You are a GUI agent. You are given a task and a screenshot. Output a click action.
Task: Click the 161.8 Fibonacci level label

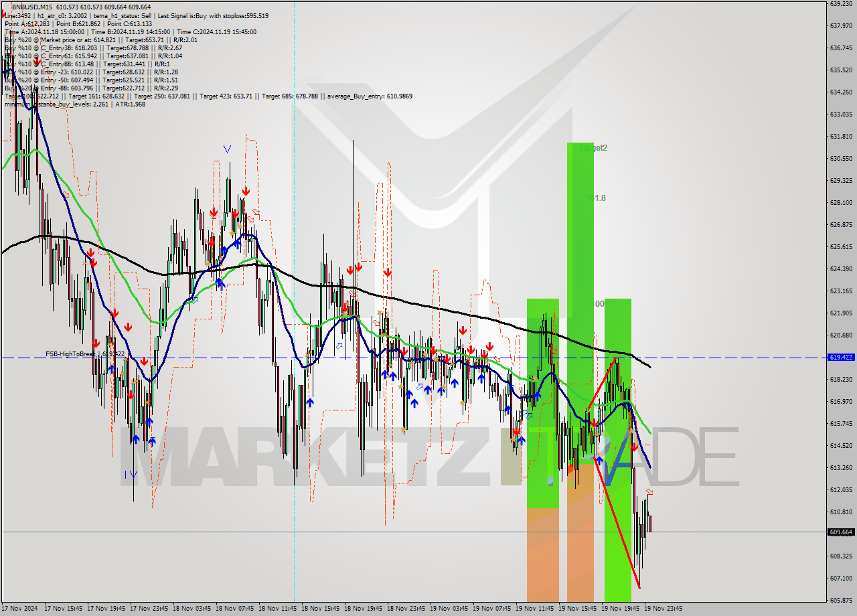point(595,198)
